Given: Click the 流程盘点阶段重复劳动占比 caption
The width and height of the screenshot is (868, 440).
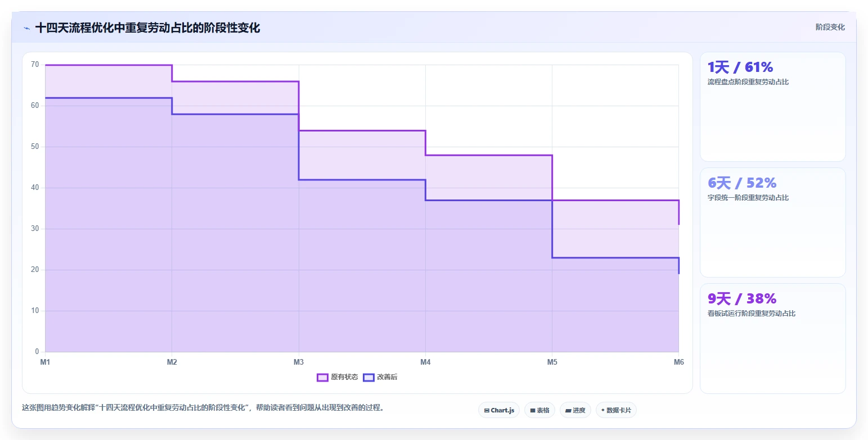Looking at the screenshot, I should tap(748, 82).
